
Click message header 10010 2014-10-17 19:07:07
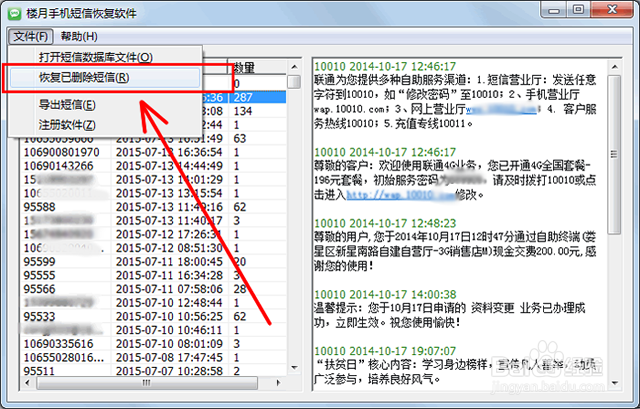point(385,351)
